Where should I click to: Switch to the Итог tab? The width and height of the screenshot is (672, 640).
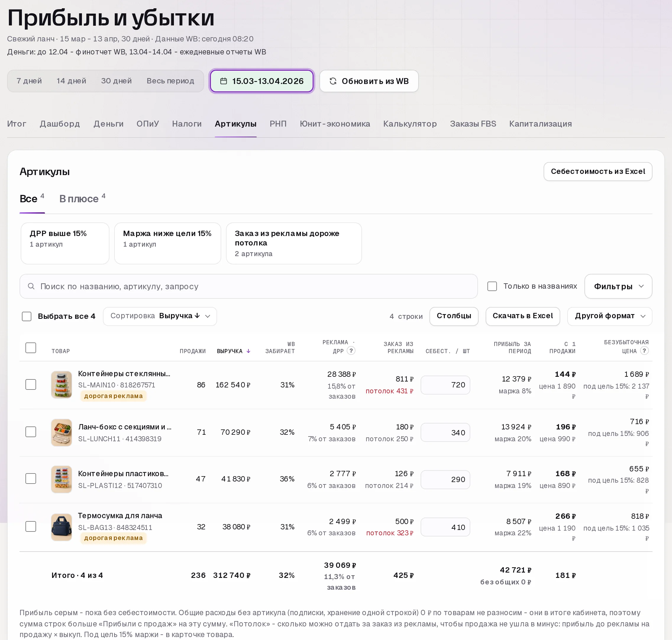[17, 124]
